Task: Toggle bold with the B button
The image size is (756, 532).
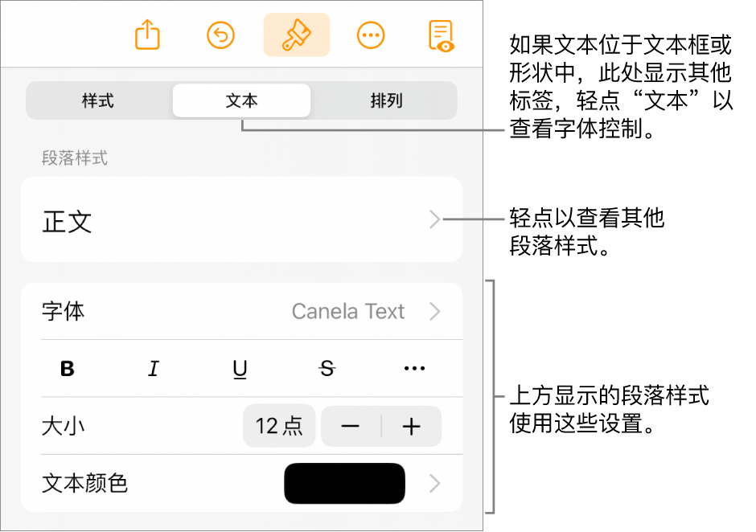Action: click(x=68, y=369)
